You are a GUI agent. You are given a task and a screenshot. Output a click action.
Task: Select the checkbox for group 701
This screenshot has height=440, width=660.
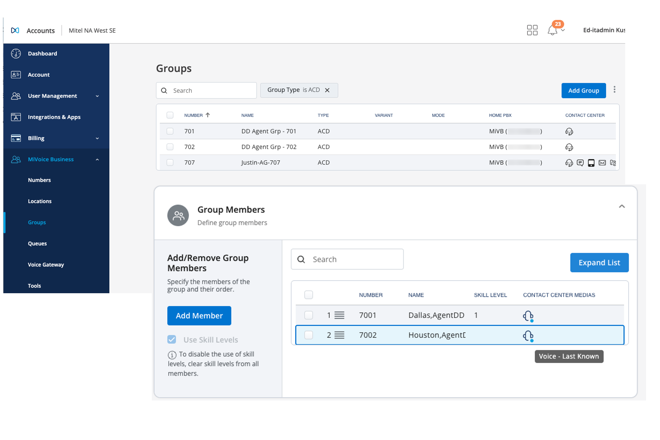tap(170, 131)
